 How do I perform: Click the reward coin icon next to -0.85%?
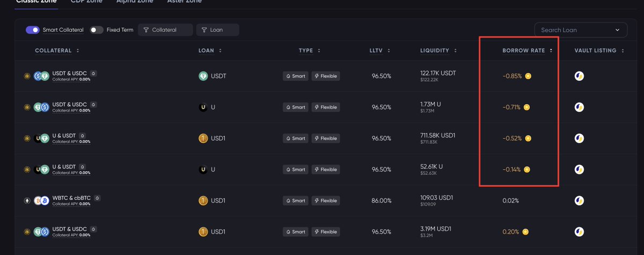528,76
